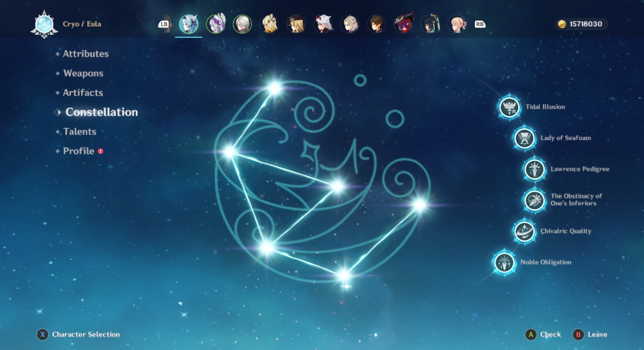
Task: Pick the portrait just left of RB
Action: pyautogui.click(x=458, y=24)
